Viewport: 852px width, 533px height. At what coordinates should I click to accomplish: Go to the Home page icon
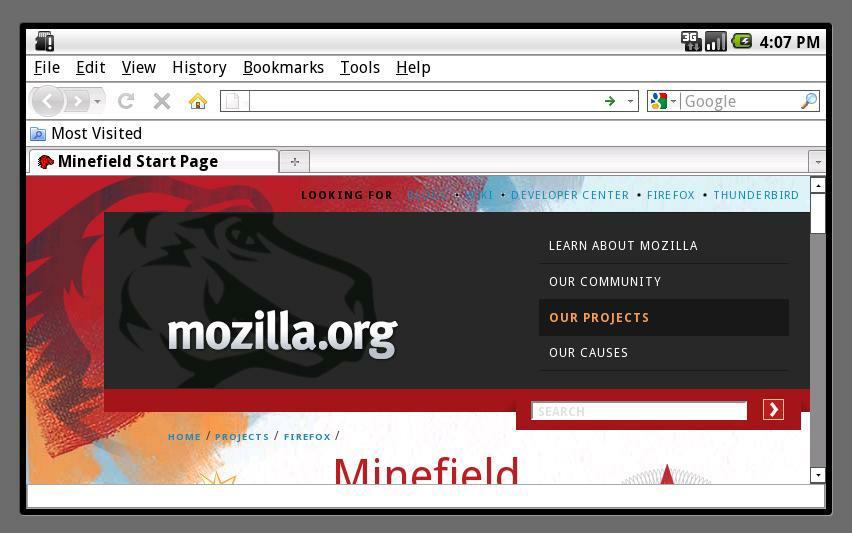[x=198, y=101]
